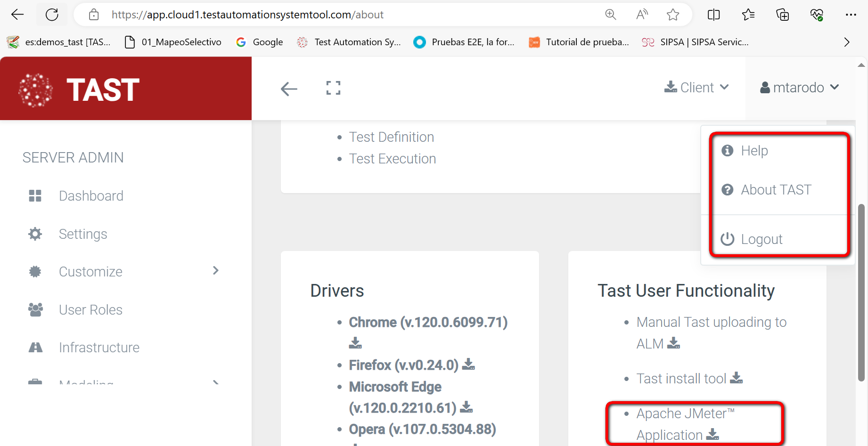Select About TAST menu entry
The width and height of the screenshot is (868, 446).
[x=776, y=190]
